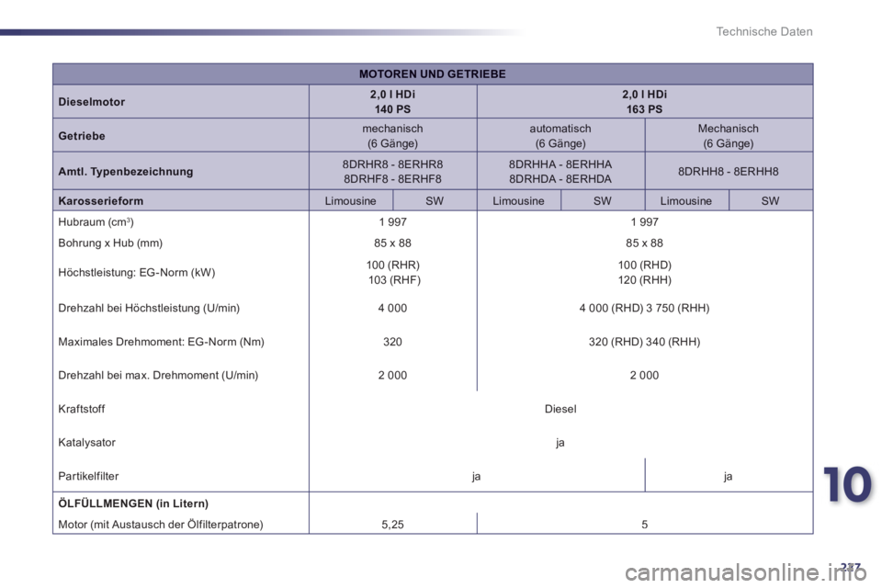Select the 'Hubraum (cm³)' row label
882x588 pixels.
96,222
